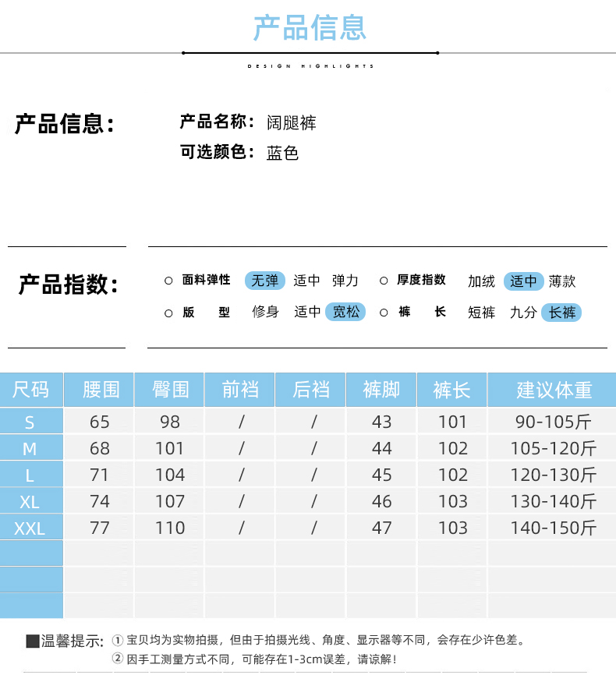Click hem value 47 in XXL row
Screen dimensions: 616x689
pyautogui.click(x=381, y=528)
